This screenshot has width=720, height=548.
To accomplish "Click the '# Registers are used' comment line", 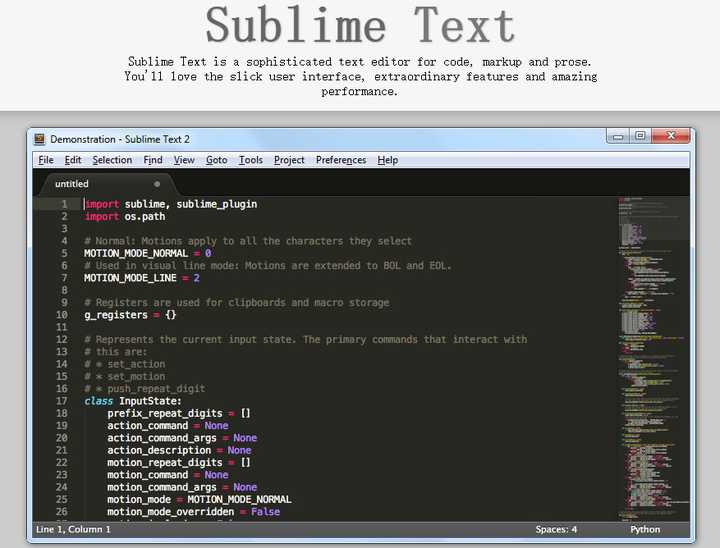I will (237, 303).
